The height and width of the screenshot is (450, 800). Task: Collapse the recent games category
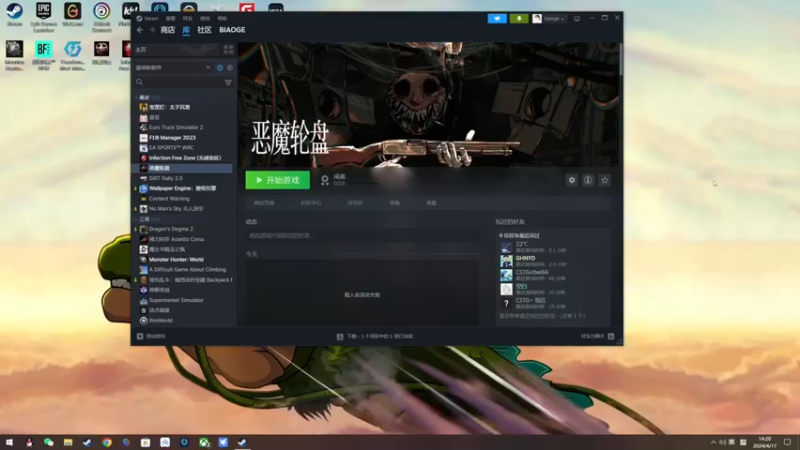[148, 97]
